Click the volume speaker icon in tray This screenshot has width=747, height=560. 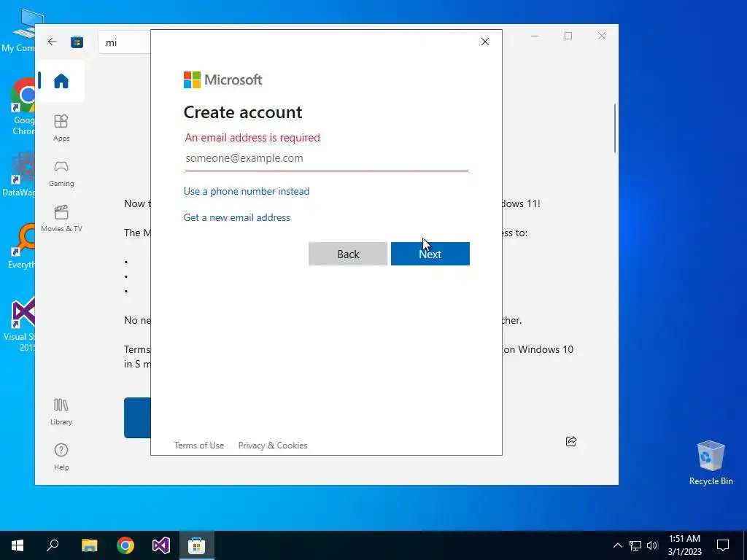[x=652, y=545]
